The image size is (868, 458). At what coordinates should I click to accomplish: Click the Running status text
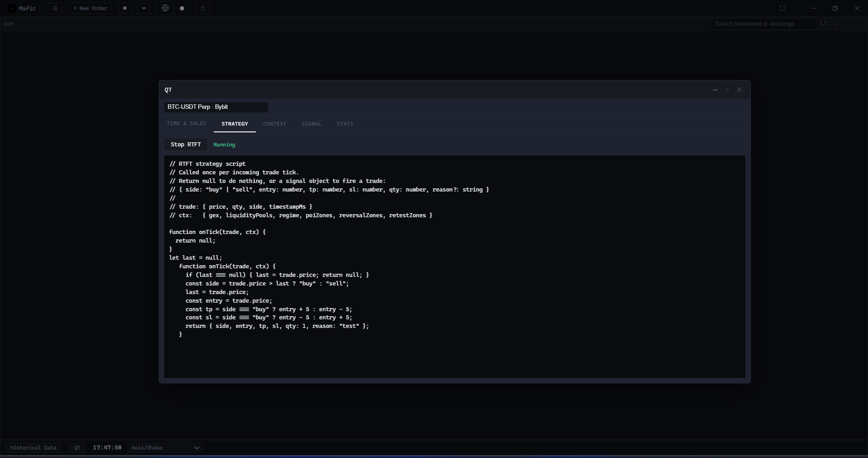click(x=224, y=145)
